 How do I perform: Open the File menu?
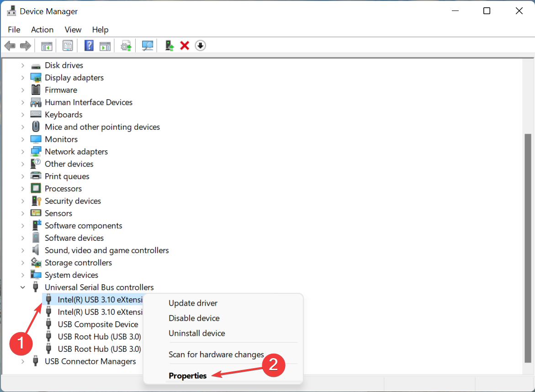(14, 30)
